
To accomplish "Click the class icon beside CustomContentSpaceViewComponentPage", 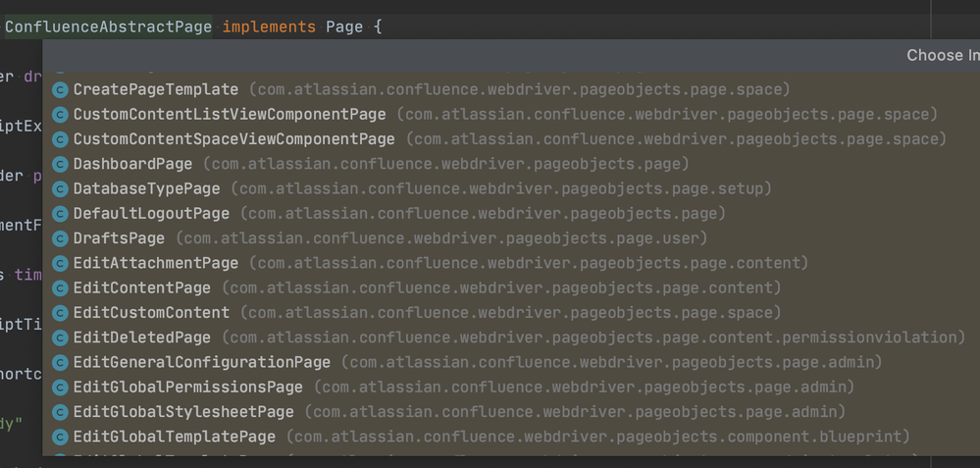I will click(x=60, y=139).
